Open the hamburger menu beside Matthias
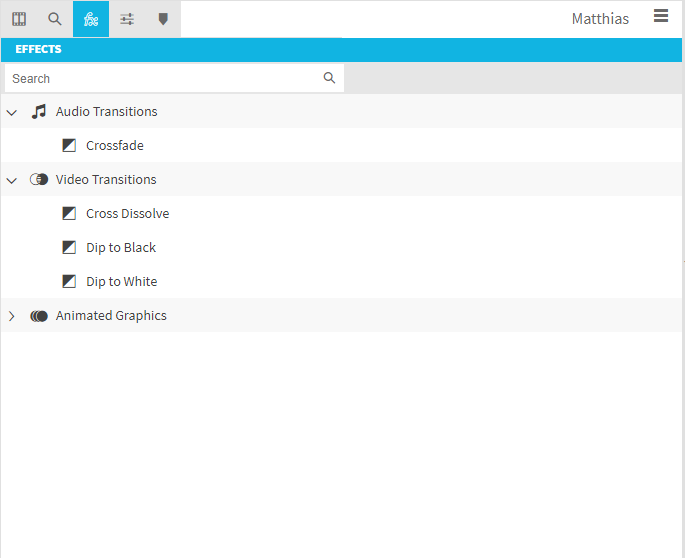Image resolution: width=685 pixels, height=558 pixels. pyautogui.click(x=660, y=16)
